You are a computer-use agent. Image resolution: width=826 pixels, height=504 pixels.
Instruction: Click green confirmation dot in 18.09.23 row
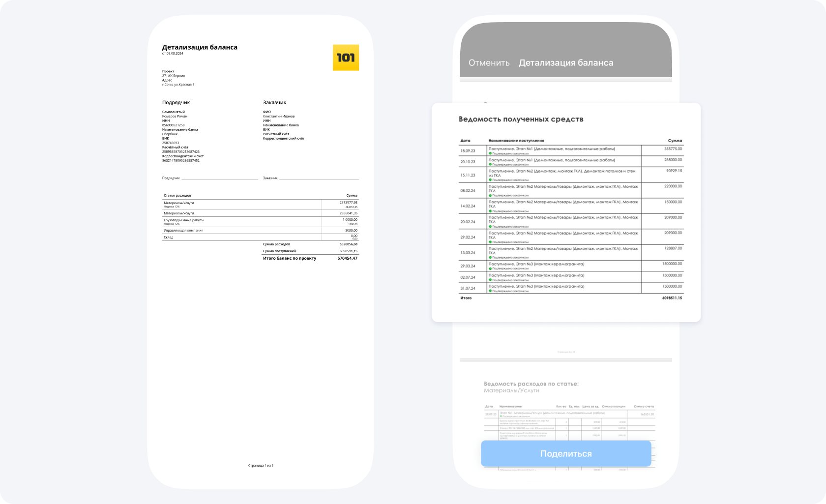(490, 153)
